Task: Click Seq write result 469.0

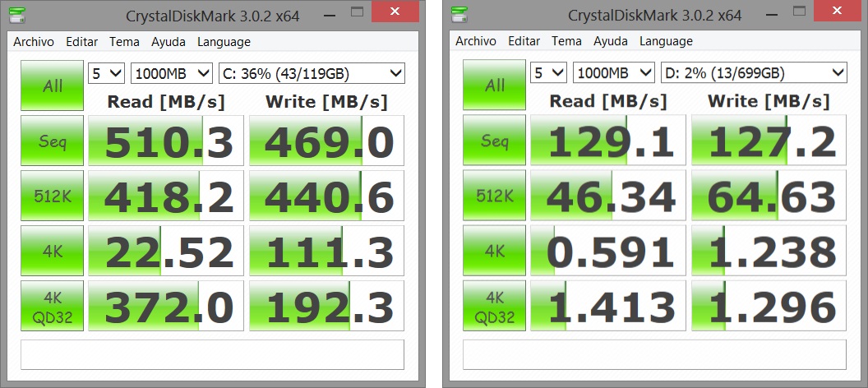Action: click(326, 141)
